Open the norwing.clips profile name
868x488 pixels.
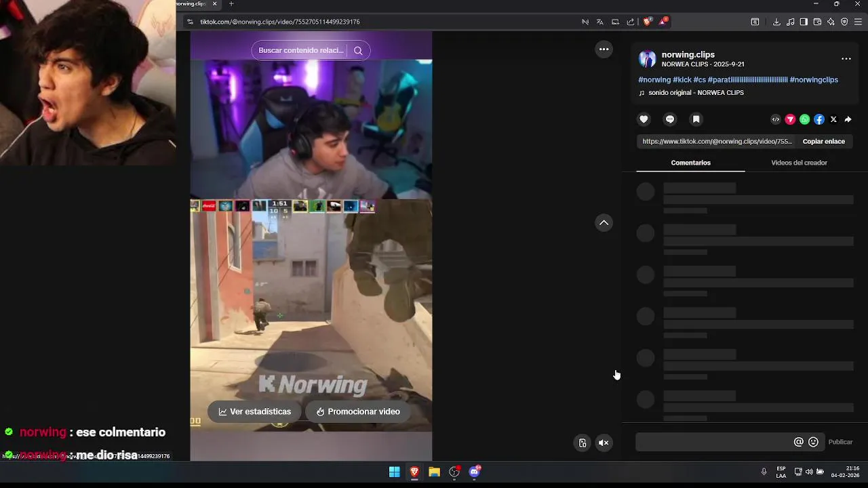pos(688,54)
